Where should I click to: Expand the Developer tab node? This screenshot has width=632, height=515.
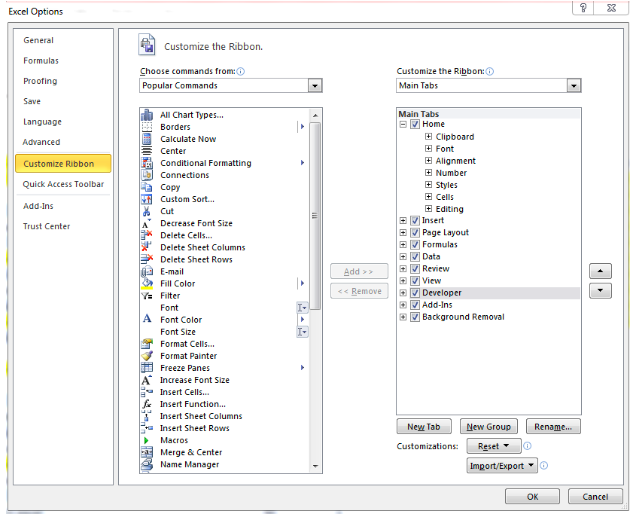pyautogui.click(x=403, y=293)
